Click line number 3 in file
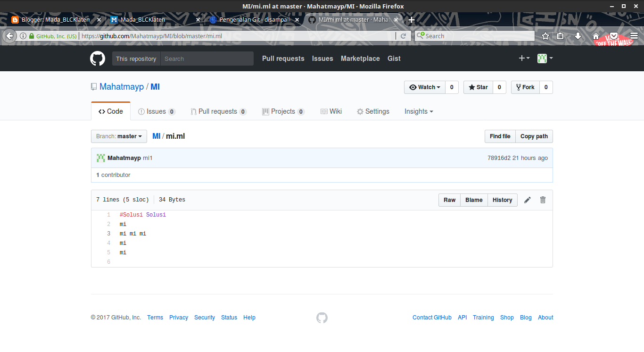 (x=109, y=234)
